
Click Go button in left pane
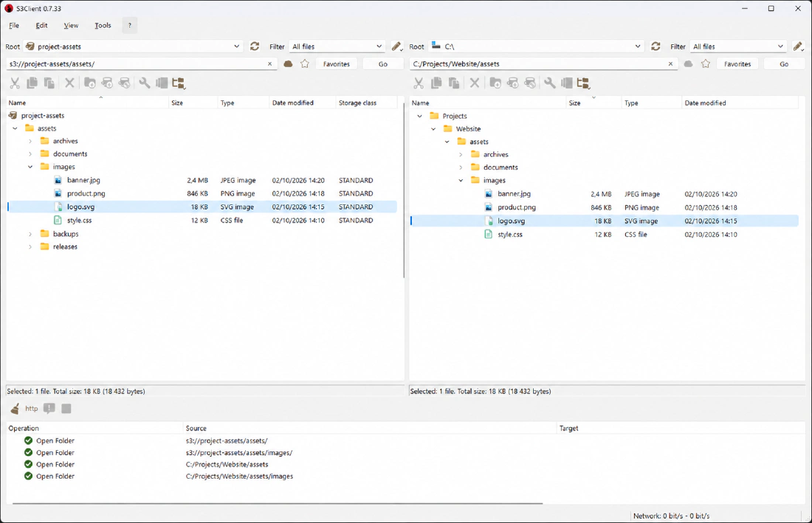pyautogui.click(x=382, y=64)
